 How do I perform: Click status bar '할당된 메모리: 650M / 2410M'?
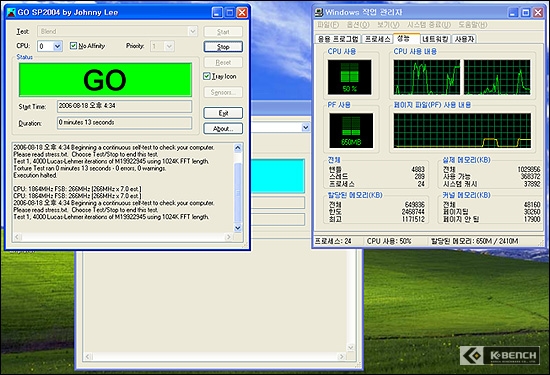point(475,241)
